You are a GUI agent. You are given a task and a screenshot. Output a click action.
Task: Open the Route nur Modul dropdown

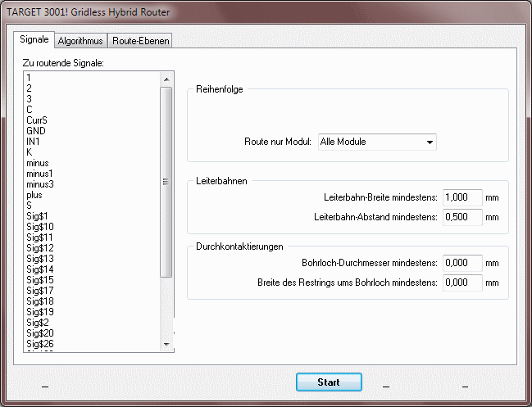[377, 142]
